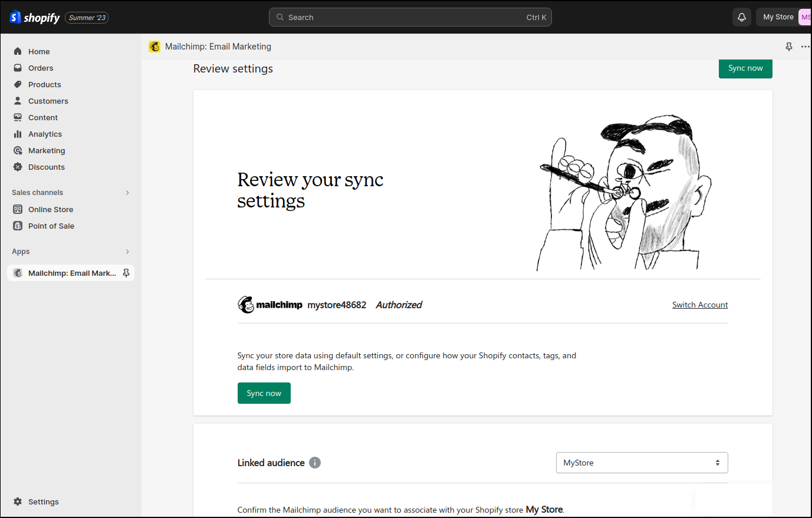The width and height of the screenshot is (812, 518).
Task: Click the Settings gear icon
Action: 18,501
